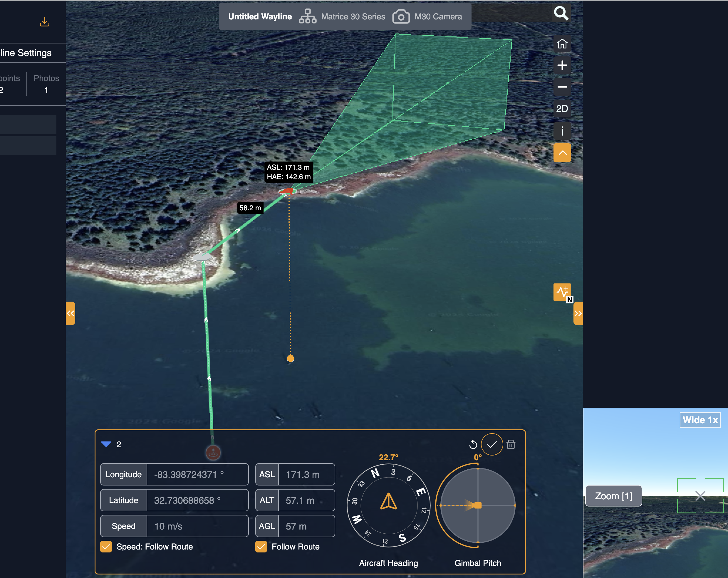The width and height of the screenshot is (728, 578).
Task: Click the reset rotate-arrow icon
Action: tap(473, 444)
